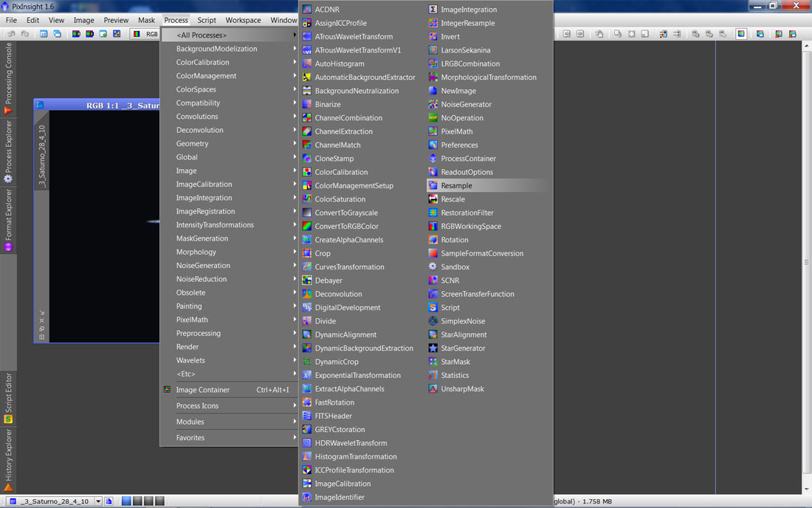Click the ACDNR process icon

(x=306, y=10)
